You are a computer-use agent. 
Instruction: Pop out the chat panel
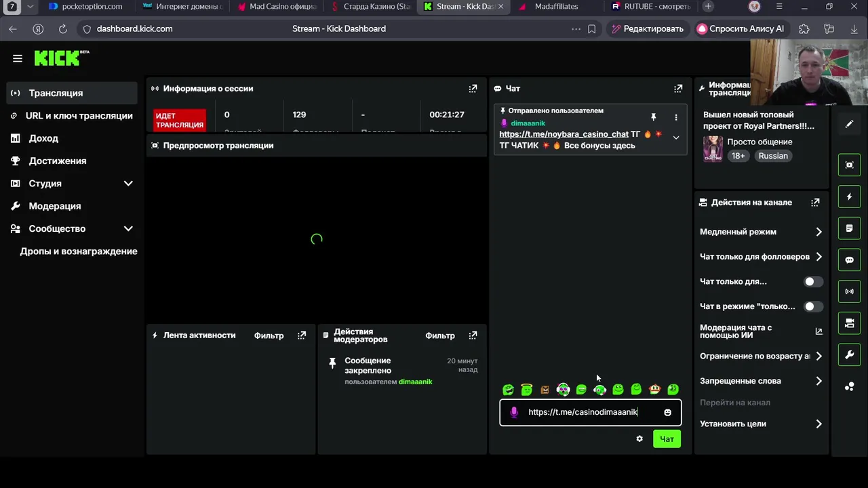point(677,88)
